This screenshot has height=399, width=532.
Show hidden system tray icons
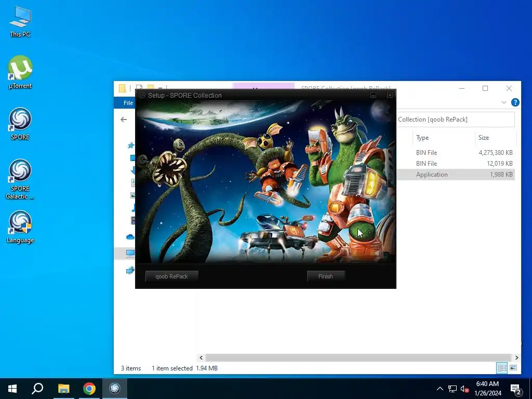click(x=440, y=389)
